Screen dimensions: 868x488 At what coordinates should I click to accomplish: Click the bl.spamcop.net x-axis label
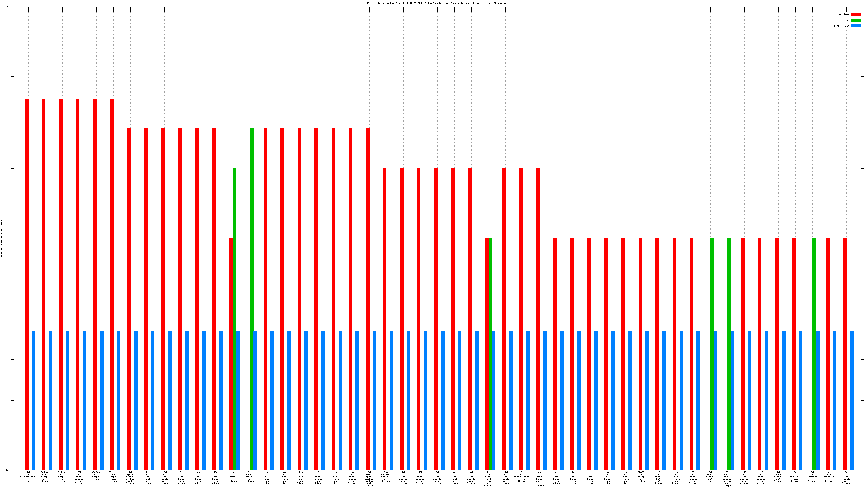click(232, 477)
